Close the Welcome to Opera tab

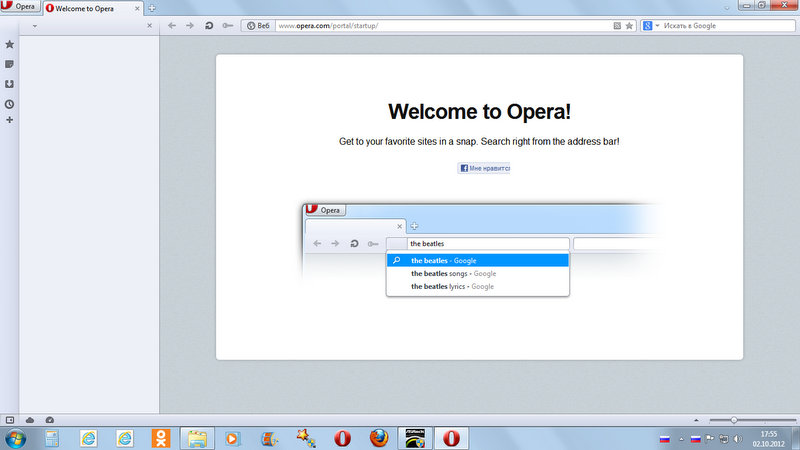point(137,9)
